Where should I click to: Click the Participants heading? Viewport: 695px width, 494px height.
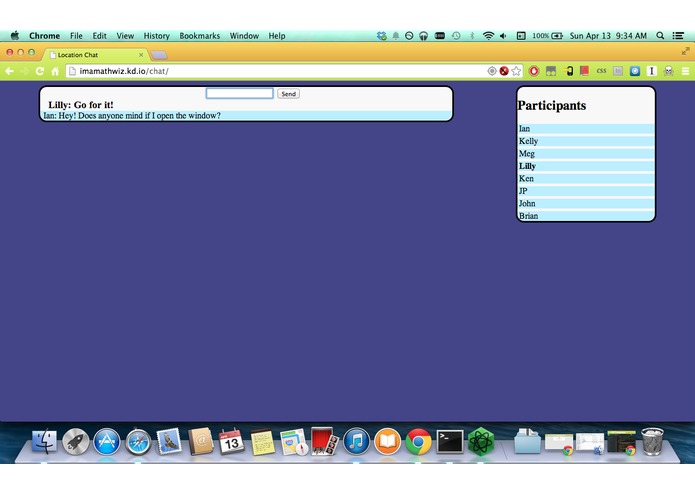pyautogui.click(x=551, y=105)
